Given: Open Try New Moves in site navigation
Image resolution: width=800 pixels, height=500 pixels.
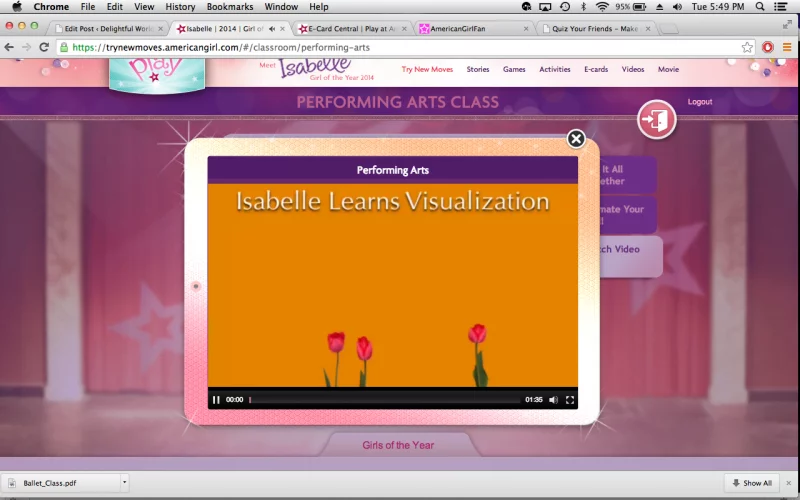Looking at the screenshot, I should click(427, 69).
